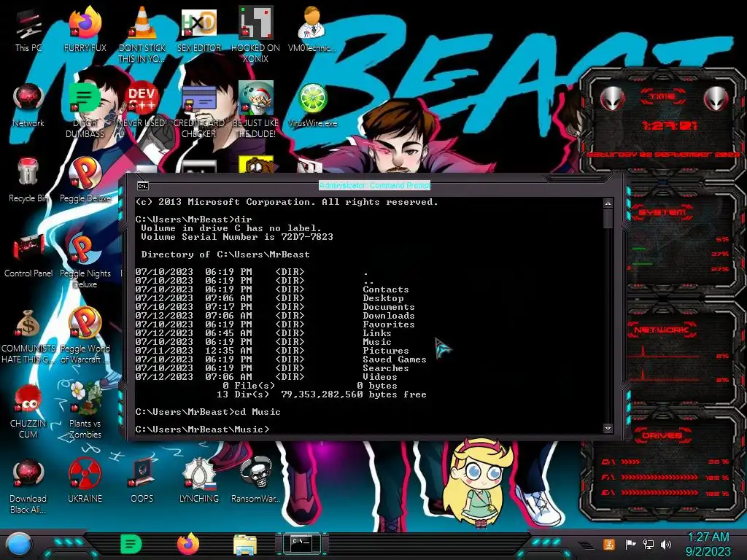Screen dimensions: 747x560
Task: Click the volume speaker tray icon
Action: 666,544
